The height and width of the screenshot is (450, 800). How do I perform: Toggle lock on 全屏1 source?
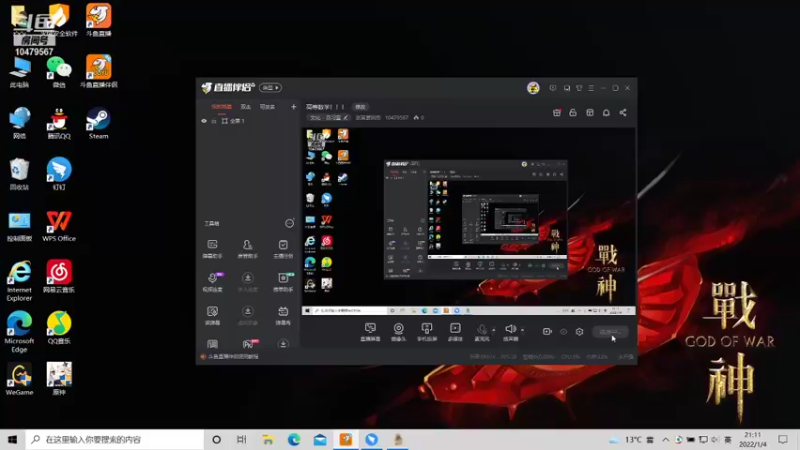214,121
